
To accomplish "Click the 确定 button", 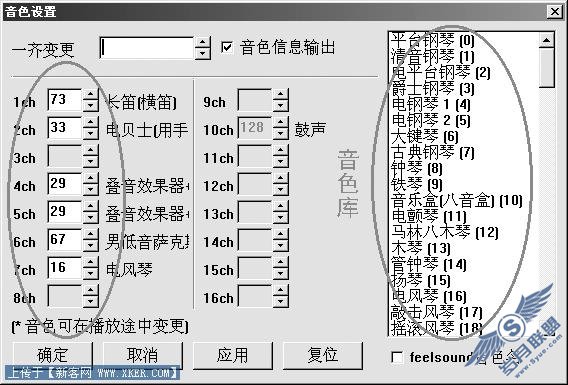I will click(x=53, y=355).
